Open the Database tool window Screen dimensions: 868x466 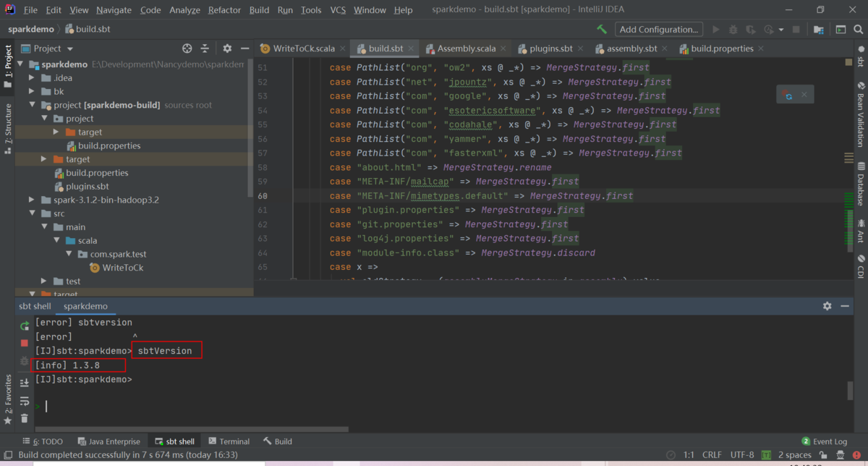861,185
